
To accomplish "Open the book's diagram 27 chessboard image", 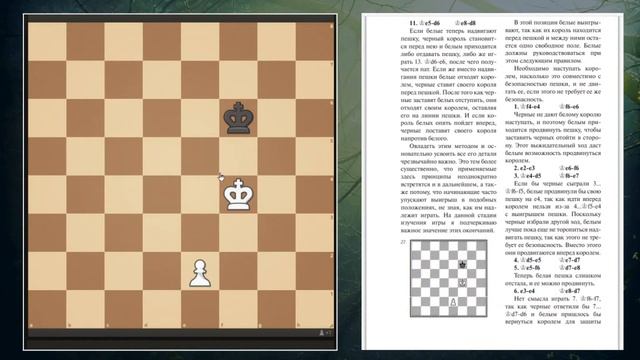I will pyautogui.click(x=449, y=278).
